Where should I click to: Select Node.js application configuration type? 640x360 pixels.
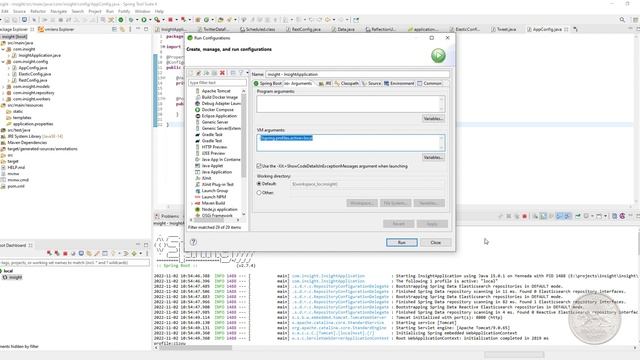click(219, 209)
